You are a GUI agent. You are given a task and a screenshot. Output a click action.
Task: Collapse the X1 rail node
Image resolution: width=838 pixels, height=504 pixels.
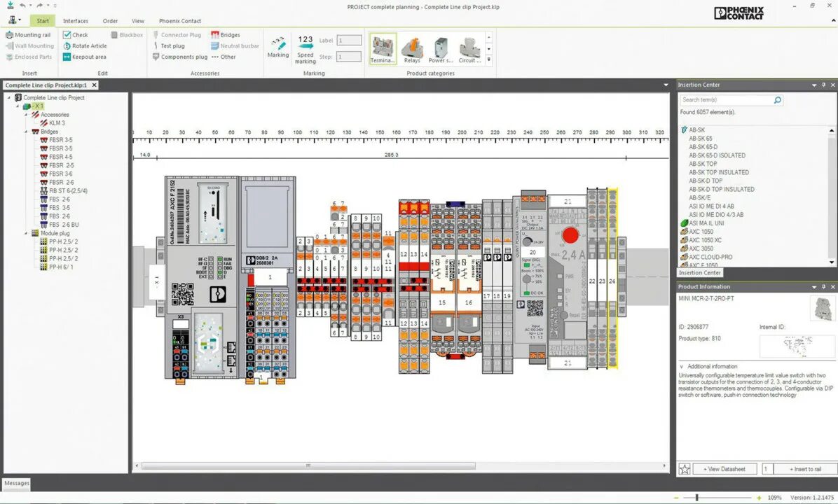18,106
